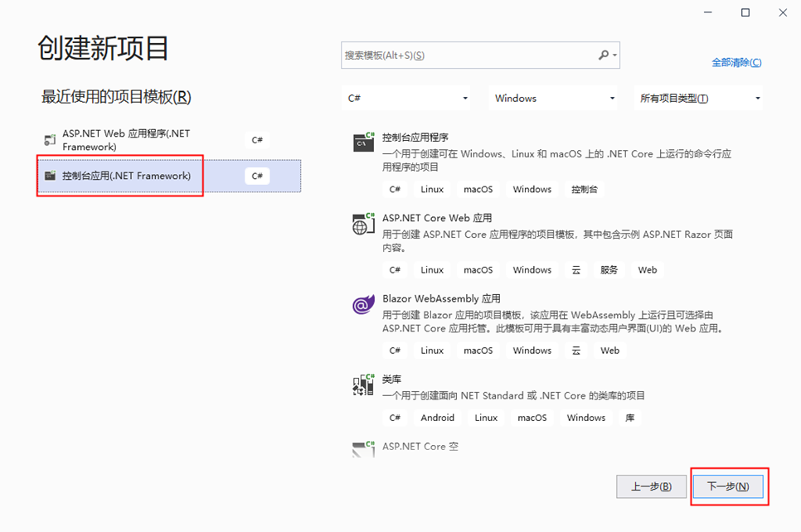Click the Class Library (类库) template icon
This screenshot has width=801, height=532.
point(363,385)
